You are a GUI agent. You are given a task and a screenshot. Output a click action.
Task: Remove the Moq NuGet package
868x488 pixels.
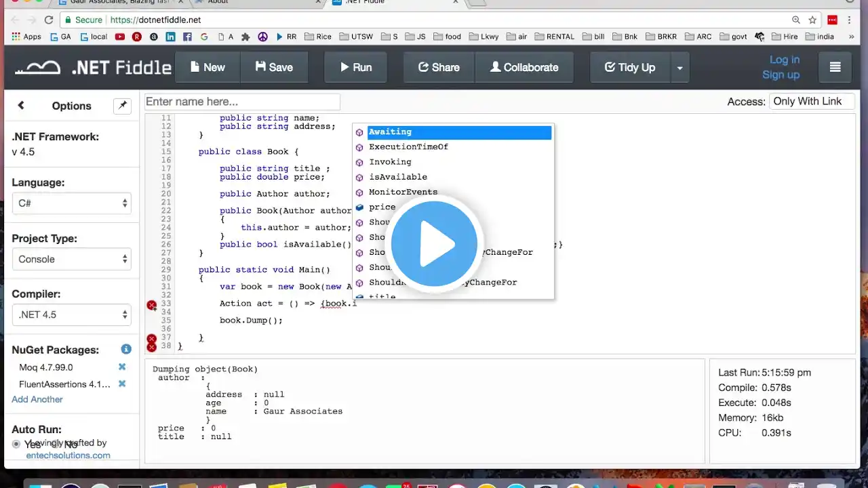[122, 367]
